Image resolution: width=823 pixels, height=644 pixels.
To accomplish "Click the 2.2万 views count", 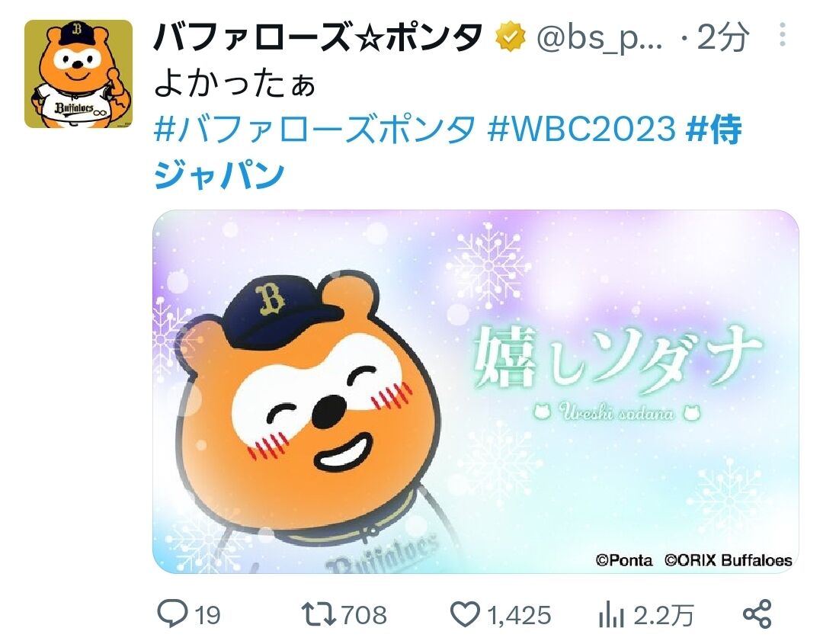I will point(664,614).
